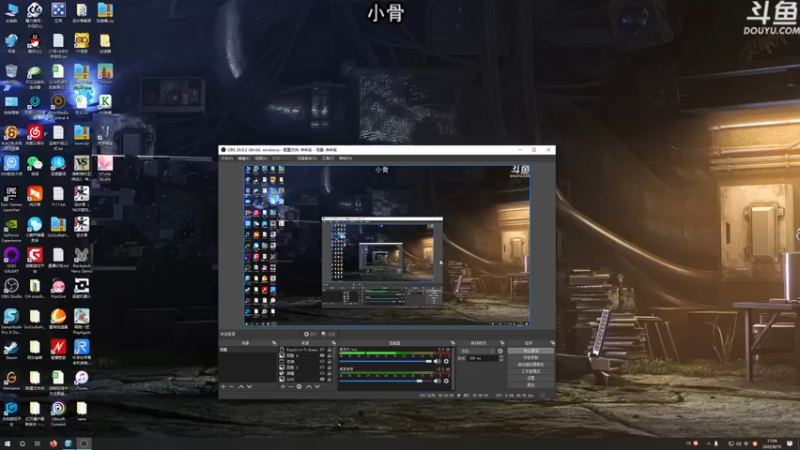The width and height of the screenshot is (800, 450).
Task: Open the WeGame desktop shortcut
Action: [11, 380]
